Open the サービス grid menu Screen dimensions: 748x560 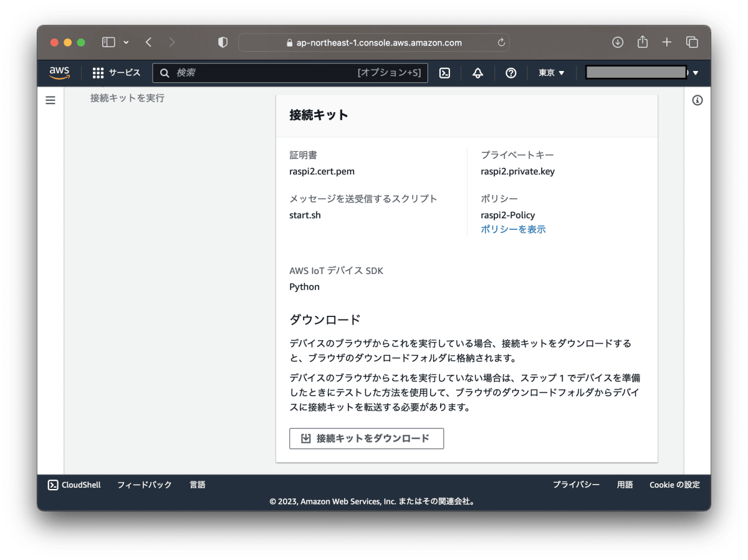(117, 73)
